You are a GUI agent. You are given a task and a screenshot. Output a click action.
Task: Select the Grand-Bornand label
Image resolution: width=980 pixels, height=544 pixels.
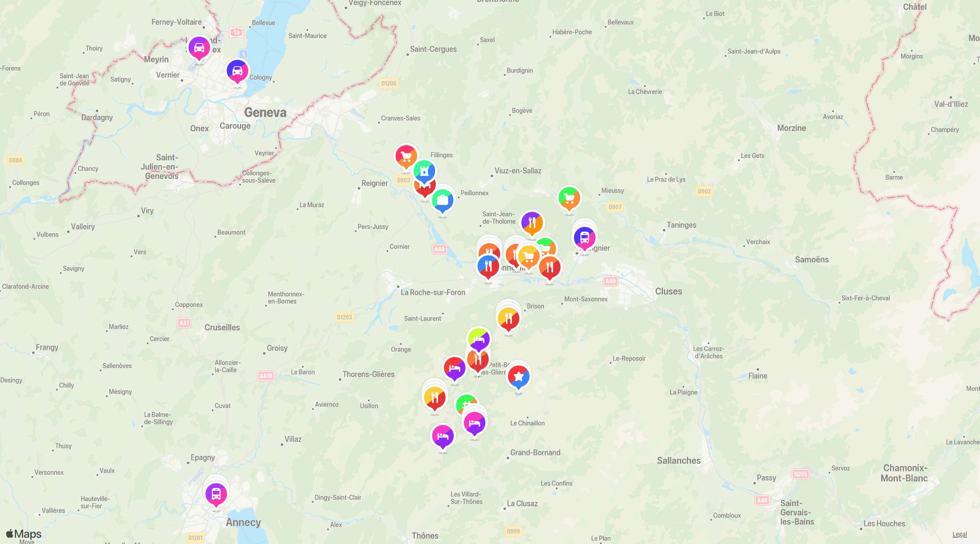(x=535, y=453)
